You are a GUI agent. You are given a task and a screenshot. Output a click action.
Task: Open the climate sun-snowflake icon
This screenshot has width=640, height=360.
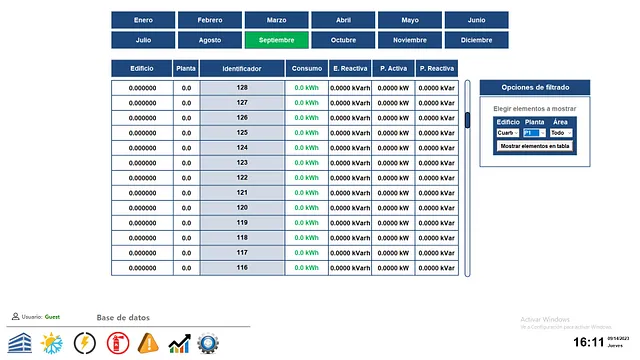(x=52, y=343)
